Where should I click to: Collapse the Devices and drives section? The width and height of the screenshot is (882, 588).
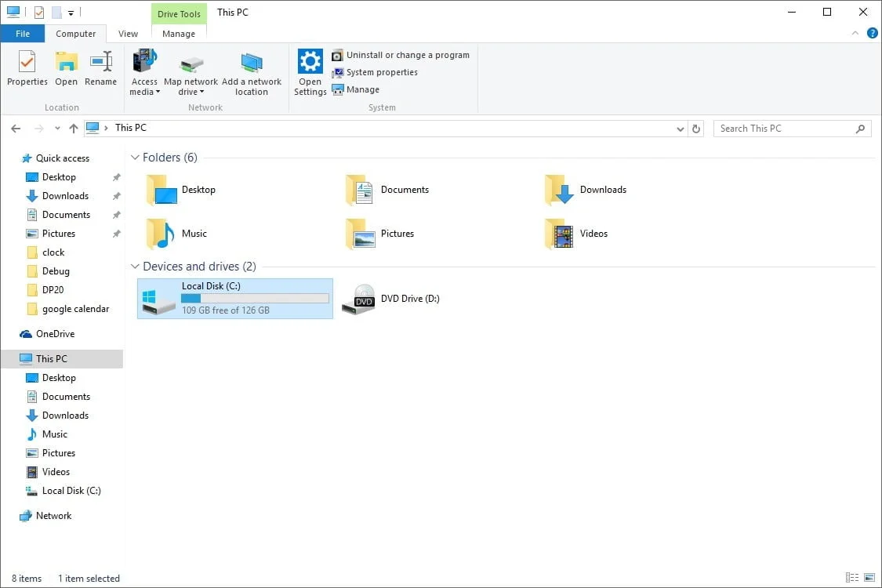coord(135,266)
